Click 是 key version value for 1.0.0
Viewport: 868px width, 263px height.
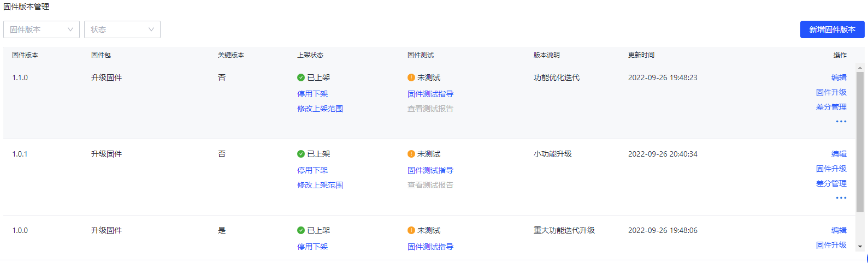[x=222, y=230]
